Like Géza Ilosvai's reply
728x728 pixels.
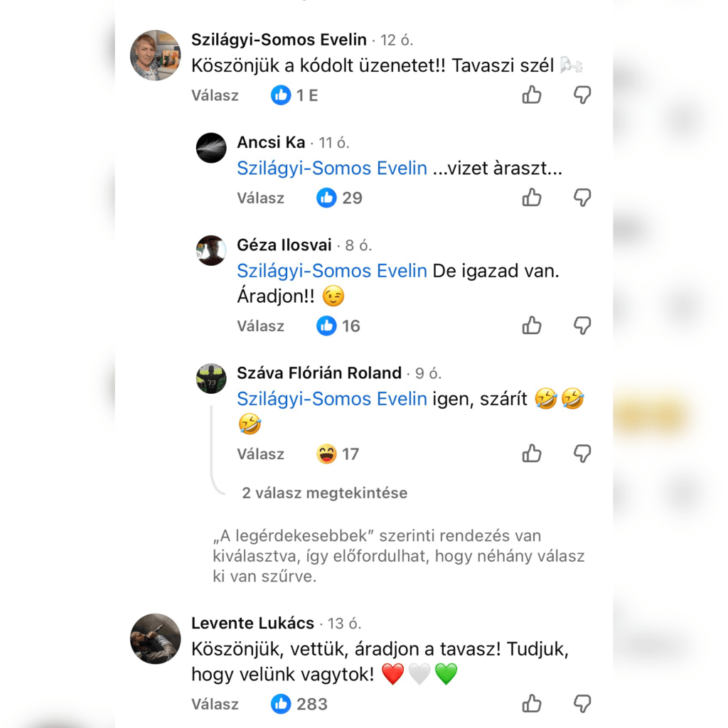[x=532, y=326]
